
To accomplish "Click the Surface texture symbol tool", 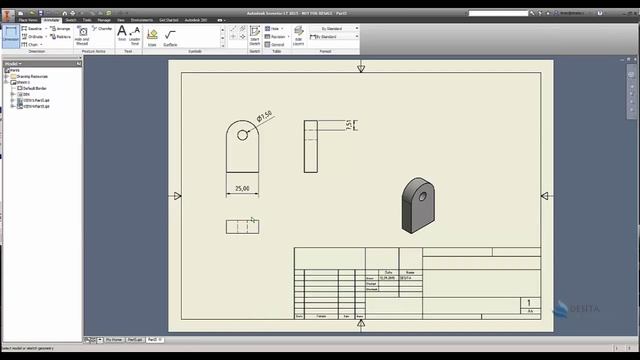I will click(x=170, y=38).
